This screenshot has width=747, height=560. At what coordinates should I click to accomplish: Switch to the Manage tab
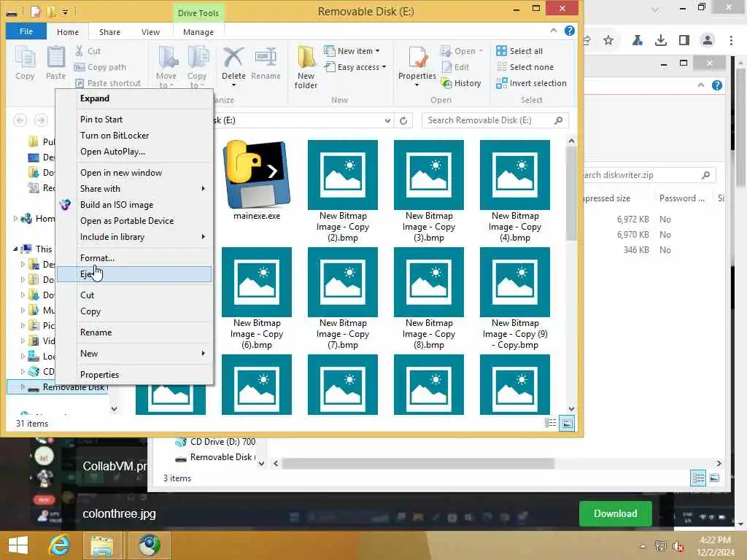198,32
